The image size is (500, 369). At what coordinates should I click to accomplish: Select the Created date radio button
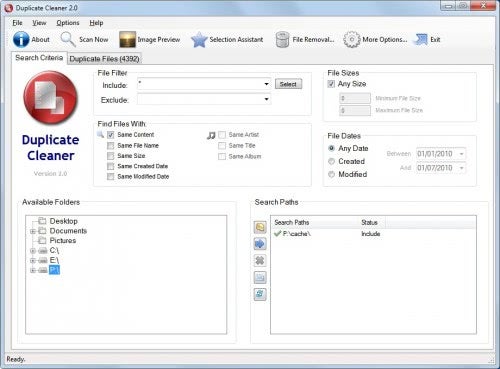click(331, 161)
